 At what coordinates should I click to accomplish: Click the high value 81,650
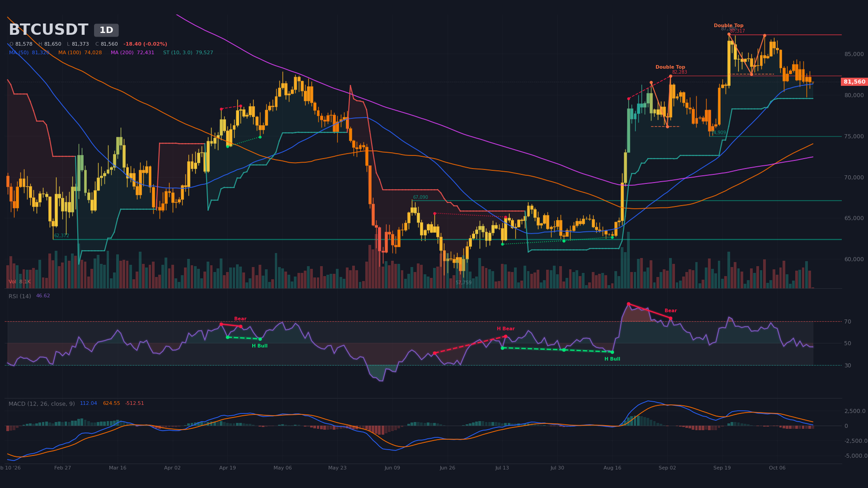(53, 44)
